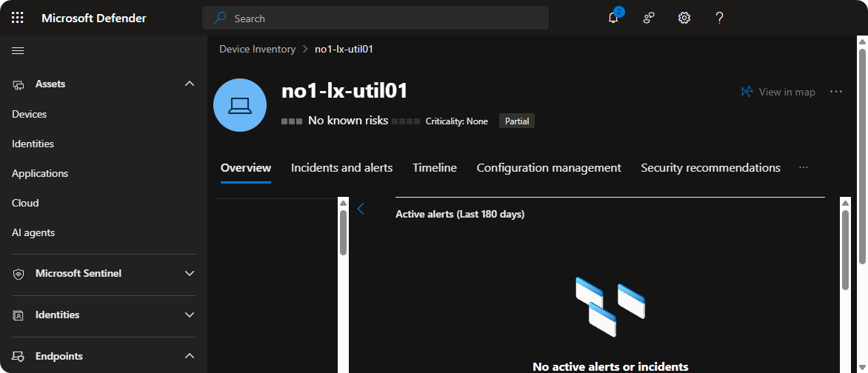Expand the Identities nav group chevron
This screenshot has height=373, width=868.
tap(189, 315)
